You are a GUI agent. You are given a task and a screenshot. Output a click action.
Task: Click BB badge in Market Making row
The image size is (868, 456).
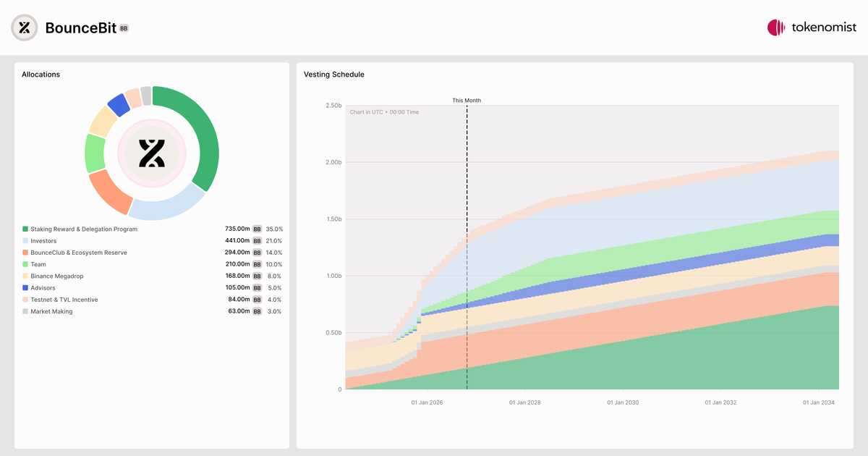click(x=257, y=311)
